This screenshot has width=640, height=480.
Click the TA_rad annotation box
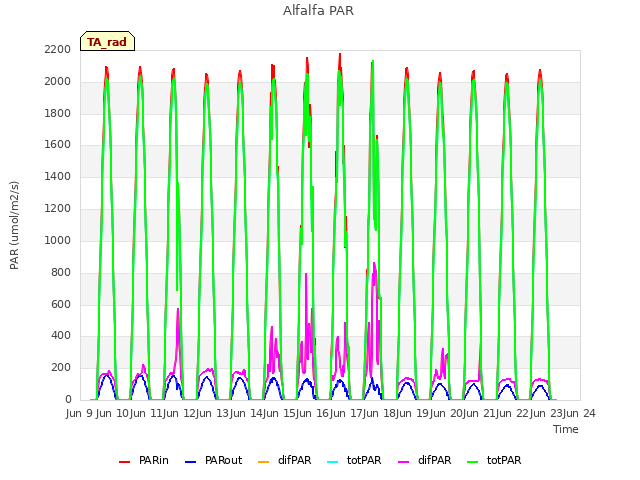click(x=107, y=41)
